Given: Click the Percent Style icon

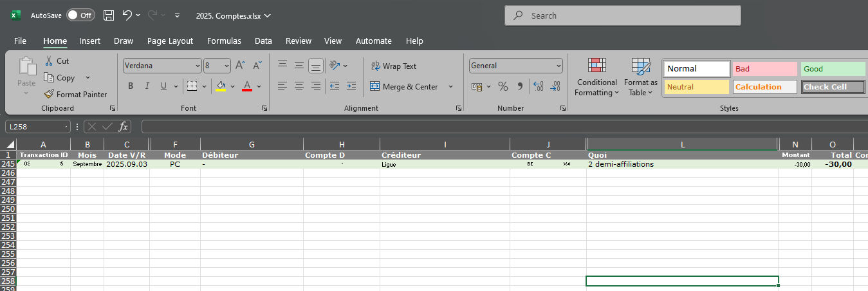Looking at the screenshot, I should tap(503, 86).
